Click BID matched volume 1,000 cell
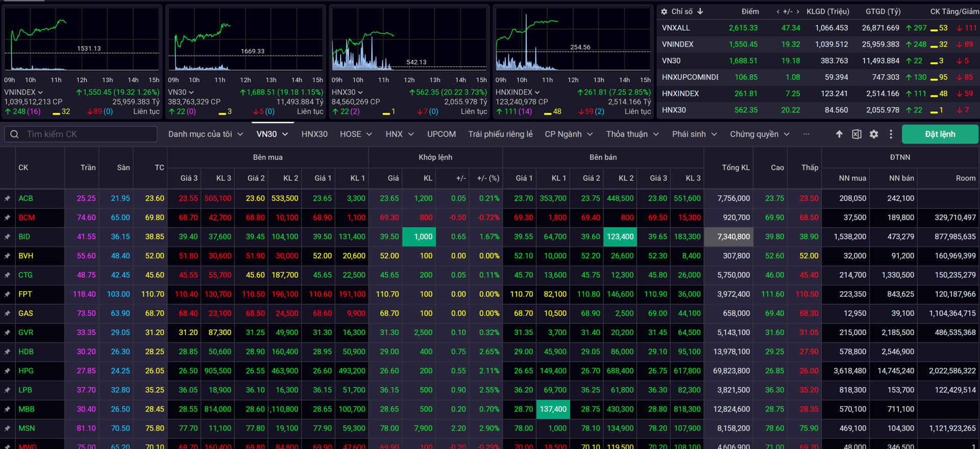 click(x=419, y=237)
